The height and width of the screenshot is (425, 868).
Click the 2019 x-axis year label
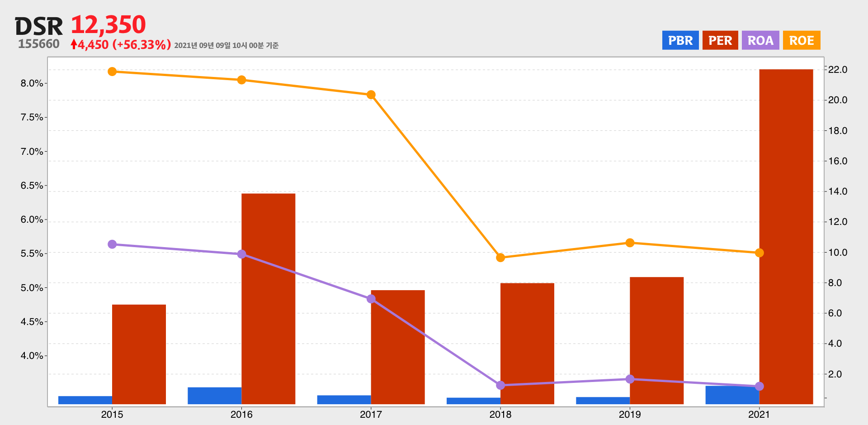click(630, 414)
